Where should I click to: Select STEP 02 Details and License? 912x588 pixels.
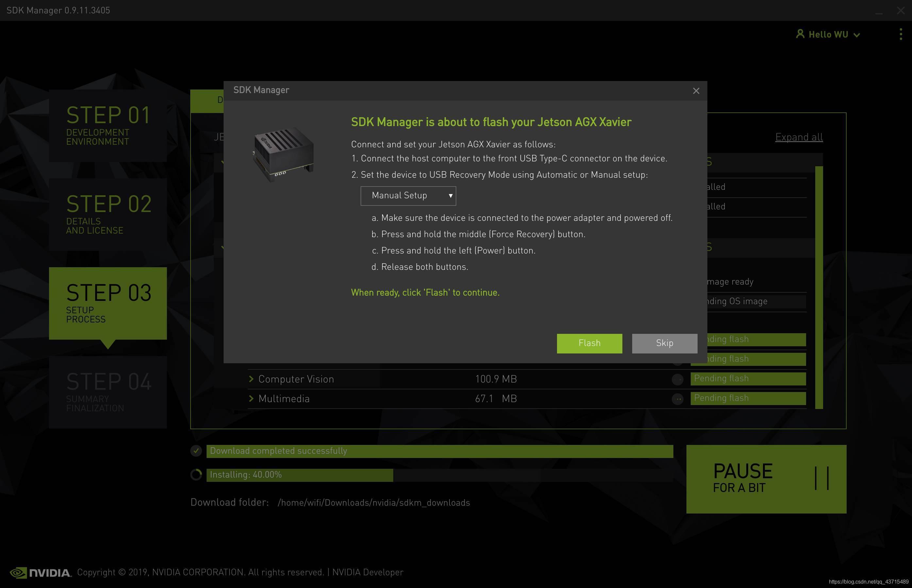click(x=108, y=215)
